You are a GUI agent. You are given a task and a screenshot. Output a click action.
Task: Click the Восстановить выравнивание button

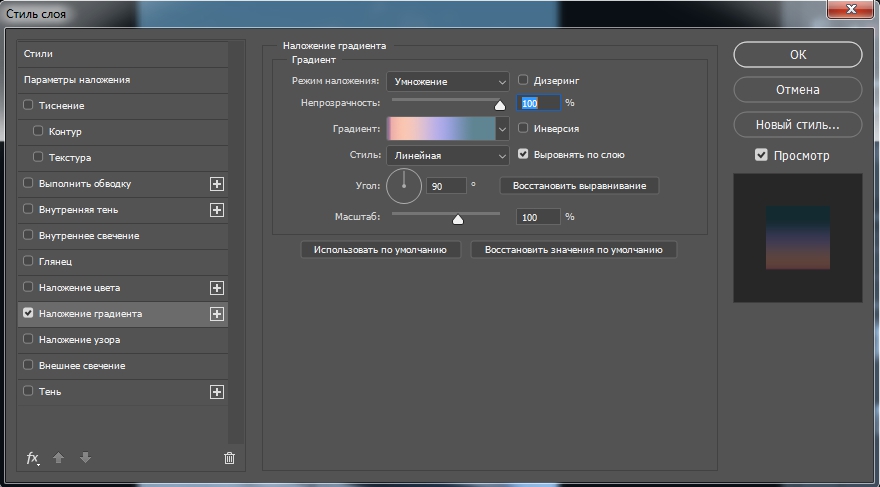coord(579,186)
